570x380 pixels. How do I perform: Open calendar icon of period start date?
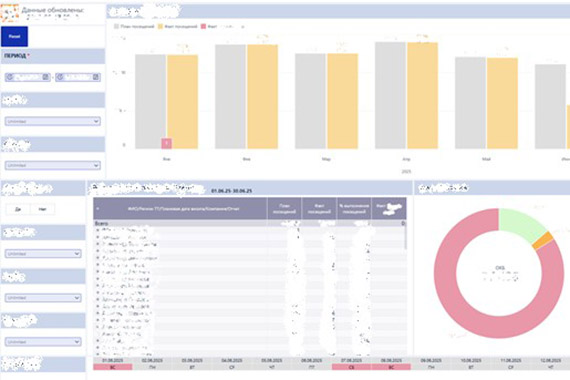45,77
